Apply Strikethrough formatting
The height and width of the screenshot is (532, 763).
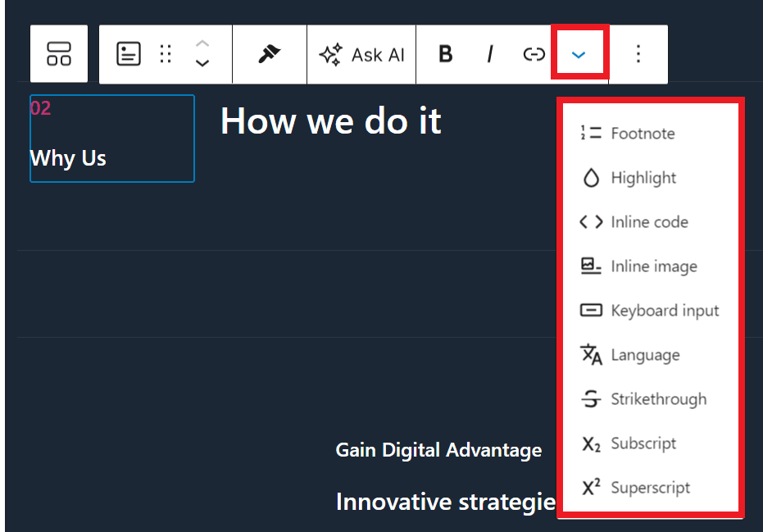657,399
